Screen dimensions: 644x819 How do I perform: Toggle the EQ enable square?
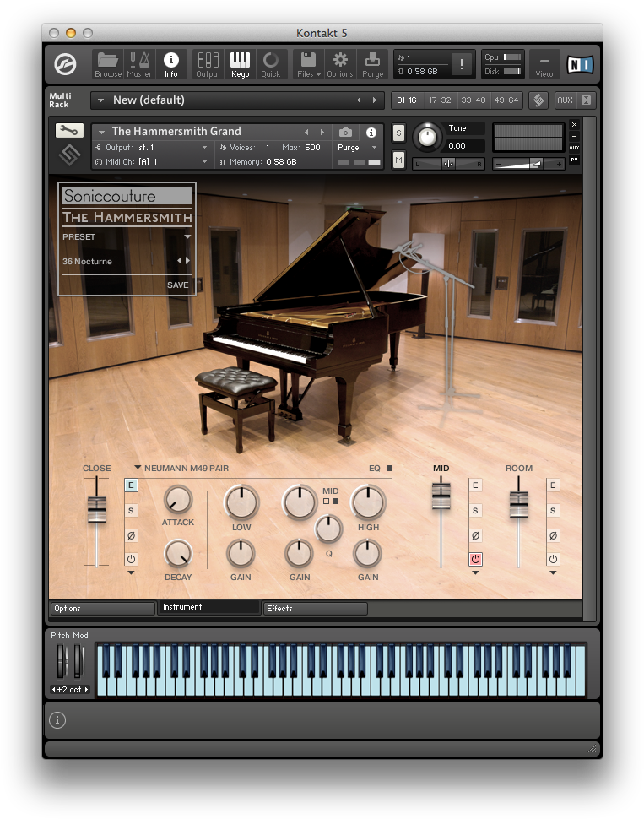coord(389,468)
